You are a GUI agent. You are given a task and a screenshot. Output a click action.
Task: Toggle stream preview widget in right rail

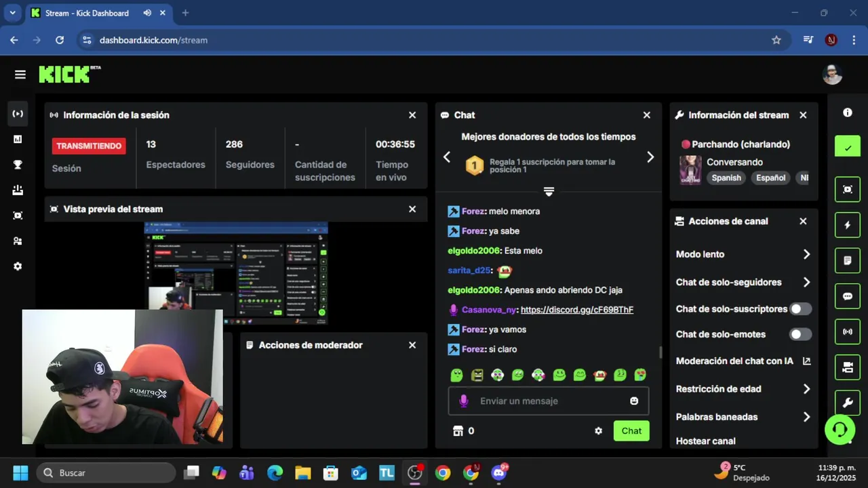(x=848, y=190)
